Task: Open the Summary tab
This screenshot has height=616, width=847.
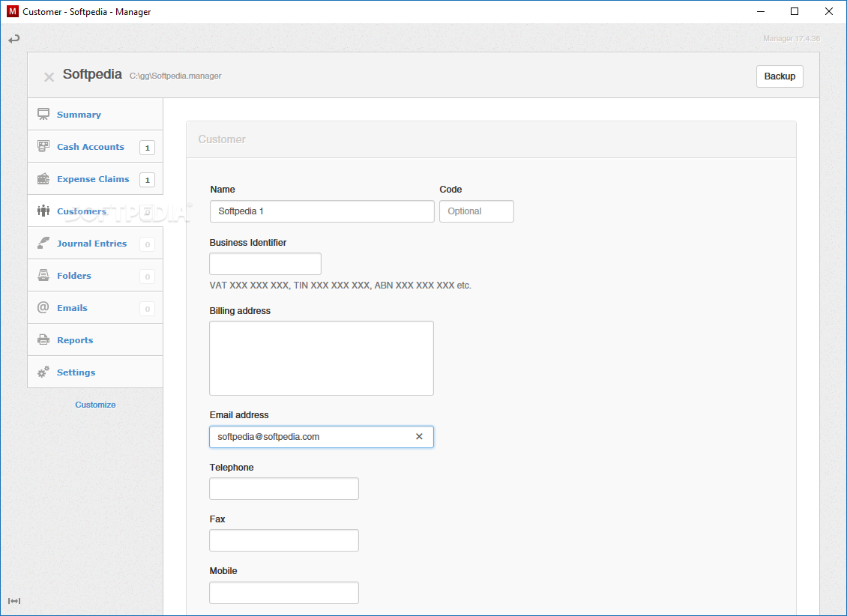Action: pyautogui.click(x=95, y=114)
